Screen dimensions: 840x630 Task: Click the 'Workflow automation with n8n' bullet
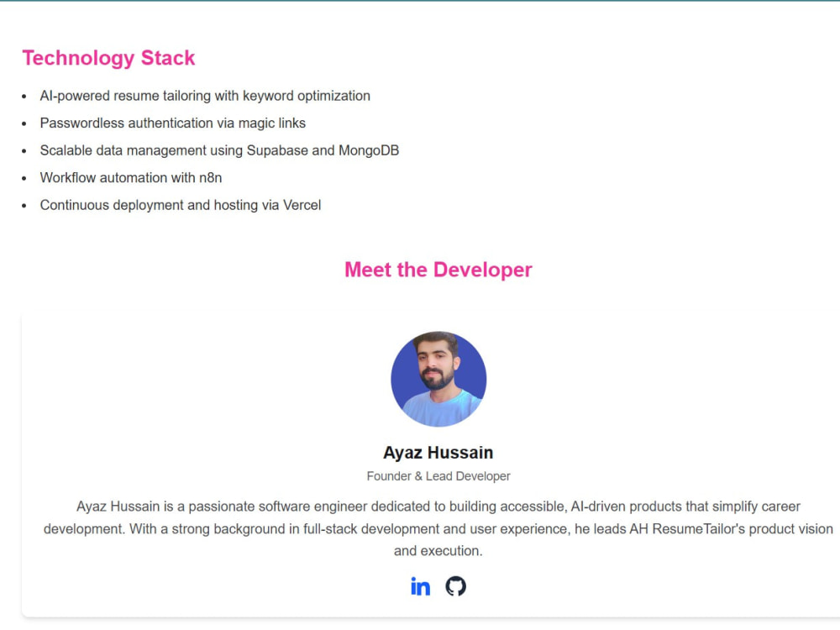coord(131,178)
